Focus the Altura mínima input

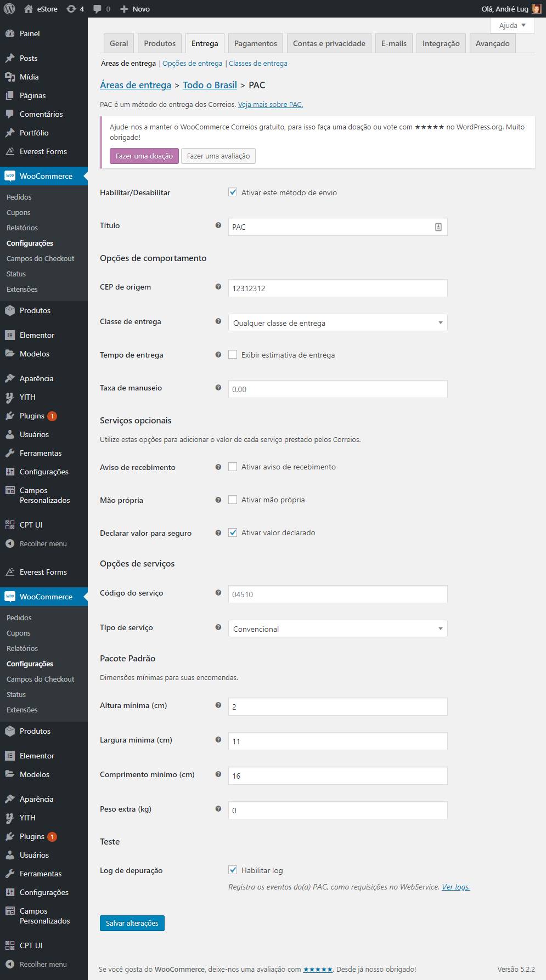(337, 707)
